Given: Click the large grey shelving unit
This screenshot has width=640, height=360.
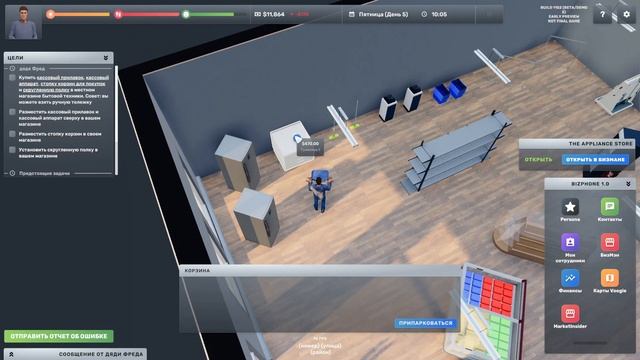Looking at the screenshot, I should [x=456, y=151].
